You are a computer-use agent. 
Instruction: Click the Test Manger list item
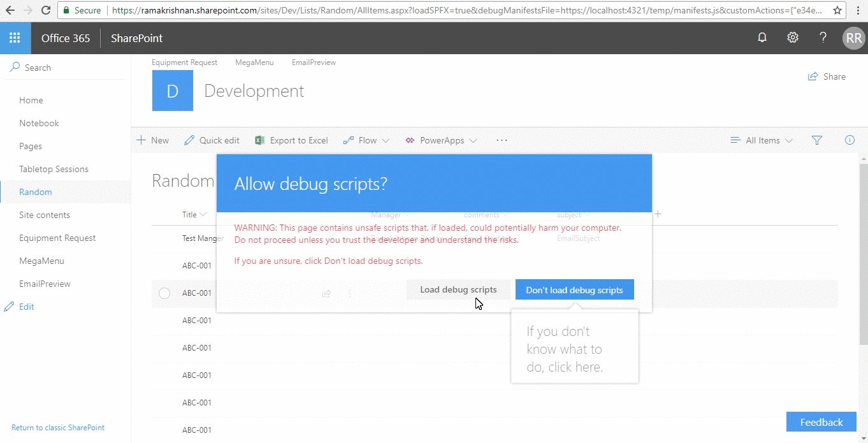[203, 238]
